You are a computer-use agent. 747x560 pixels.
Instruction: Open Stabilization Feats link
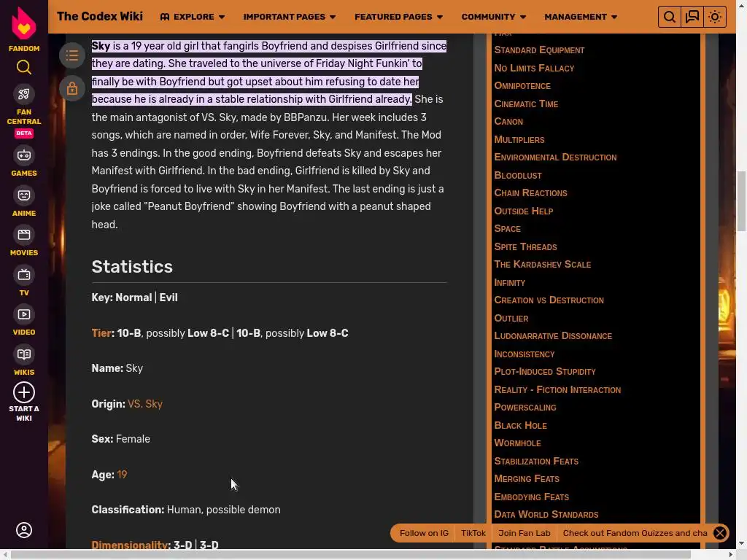coord(536,461)
